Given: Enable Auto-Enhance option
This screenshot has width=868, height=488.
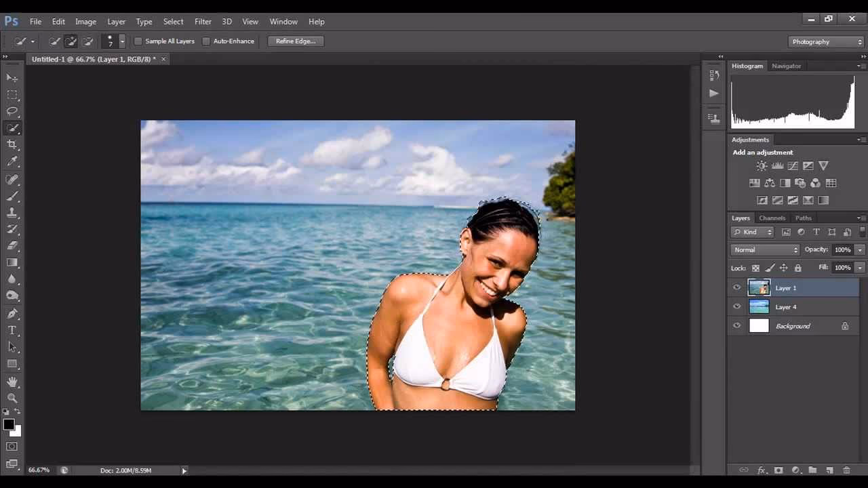Looking at the screenshot, I should [207, 41].
